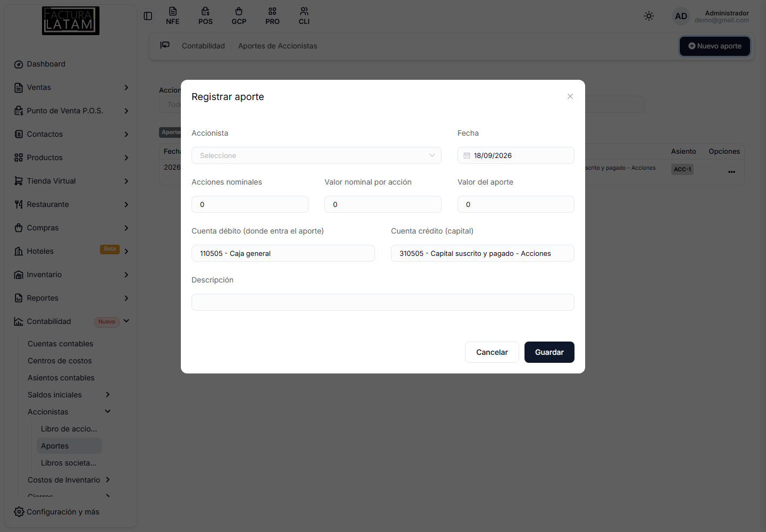Click the Nuevo aporte button

tap(715, 46)
